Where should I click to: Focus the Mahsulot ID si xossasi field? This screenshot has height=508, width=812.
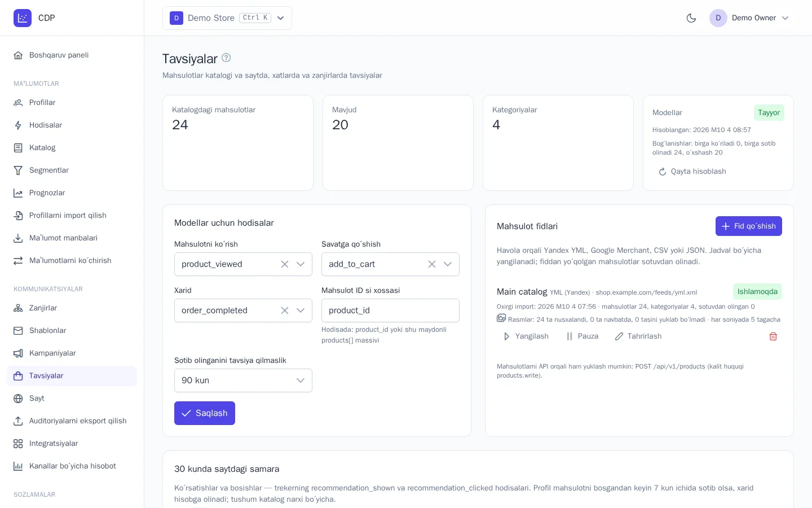coord(390,310)
